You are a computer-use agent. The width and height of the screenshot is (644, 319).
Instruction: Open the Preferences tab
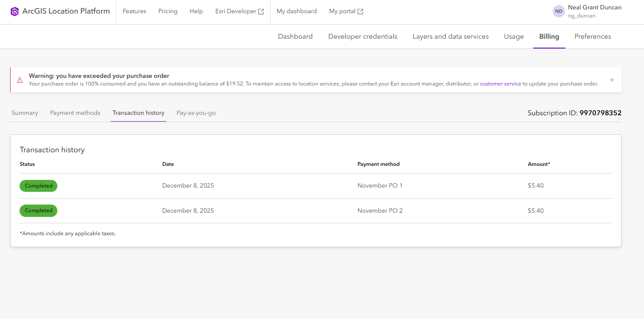[x=593, y=37]
